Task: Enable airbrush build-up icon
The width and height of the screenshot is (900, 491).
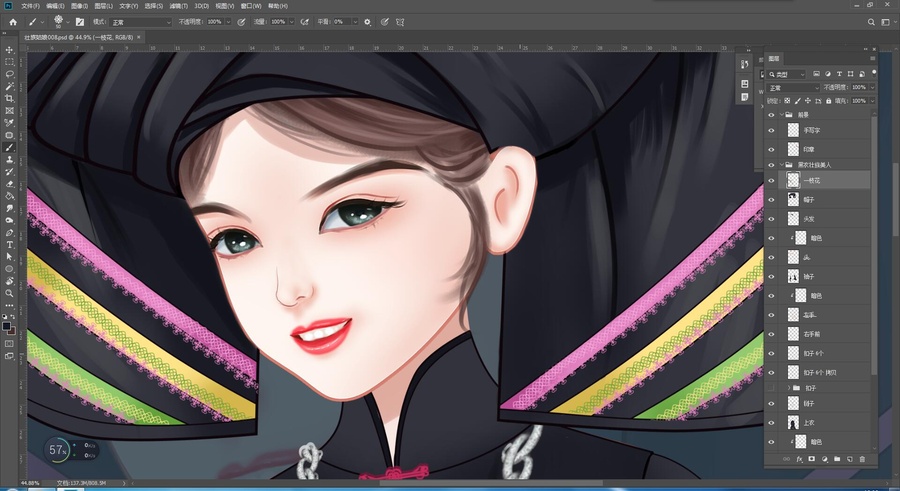Action: pyautogui.click(x=305, y=22)
